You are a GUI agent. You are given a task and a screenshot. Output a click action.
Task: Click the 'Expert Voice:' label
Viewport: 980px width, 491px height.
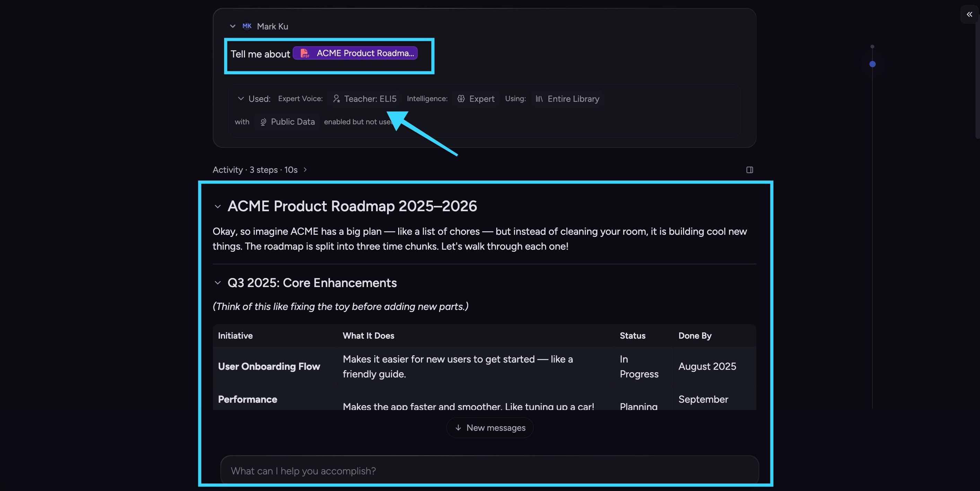point(300,99)
